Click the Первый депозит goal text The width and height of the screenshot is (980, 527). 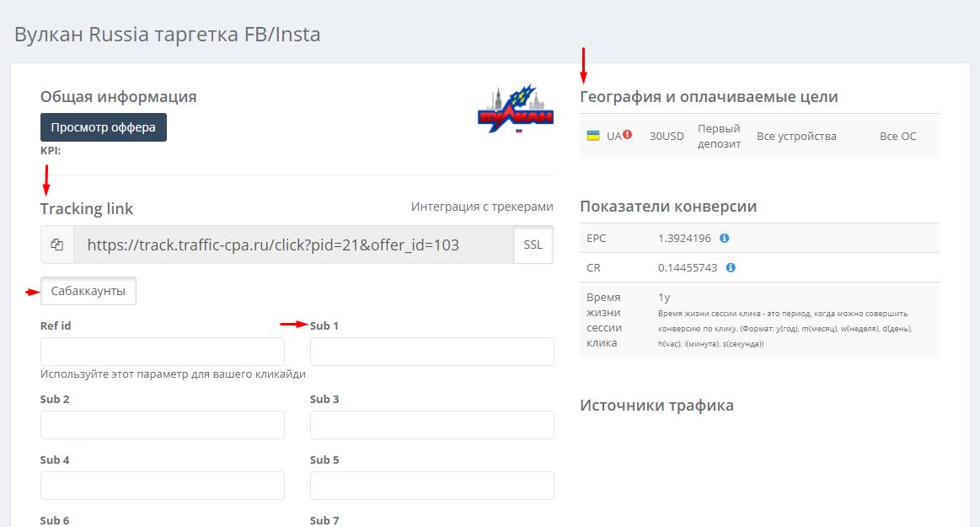click(719, 136)
